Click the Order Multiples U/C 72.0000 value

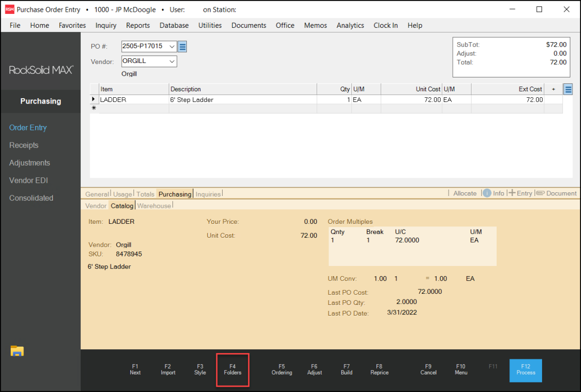(x=407, y=240)
